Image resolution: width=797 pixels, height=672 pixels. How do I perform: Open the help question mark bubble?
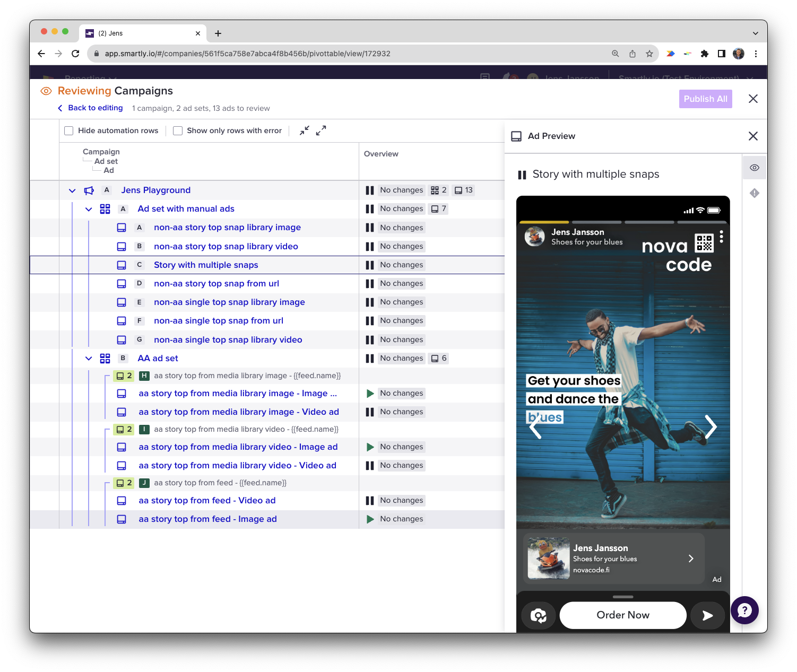pyautogui.click(x=745, y=610)
